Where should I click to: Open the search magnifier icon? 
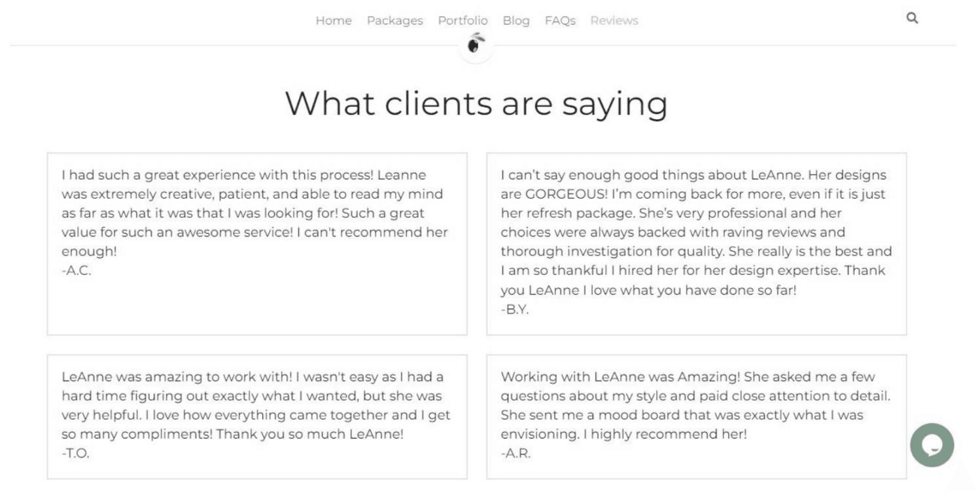click(x=912, y=18)
